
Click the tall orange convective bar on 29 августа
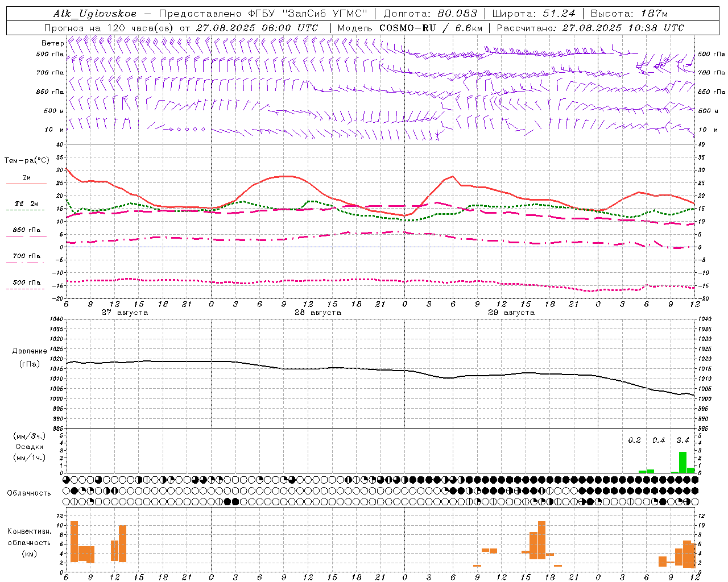pos(541,540)
